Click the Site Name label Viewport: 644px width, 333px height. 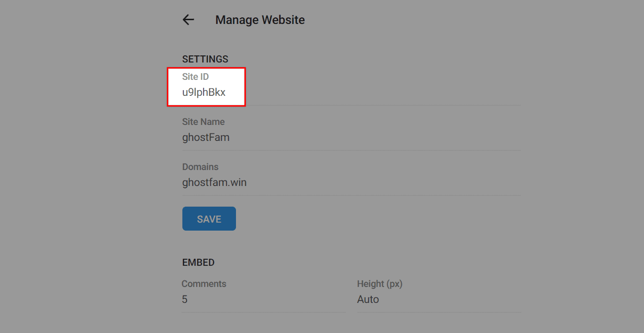(204, 121)
